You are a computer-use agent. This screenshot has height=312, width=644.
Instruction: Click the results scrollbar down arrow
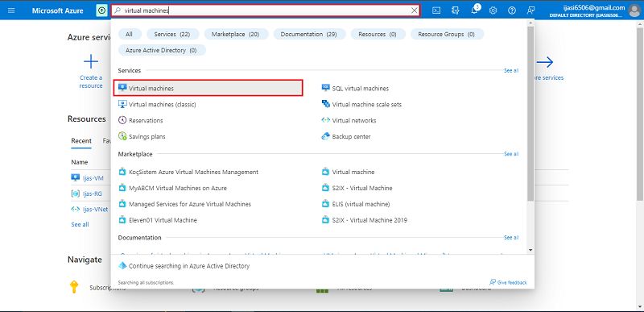pyautogui.click(x=530, y=249)
